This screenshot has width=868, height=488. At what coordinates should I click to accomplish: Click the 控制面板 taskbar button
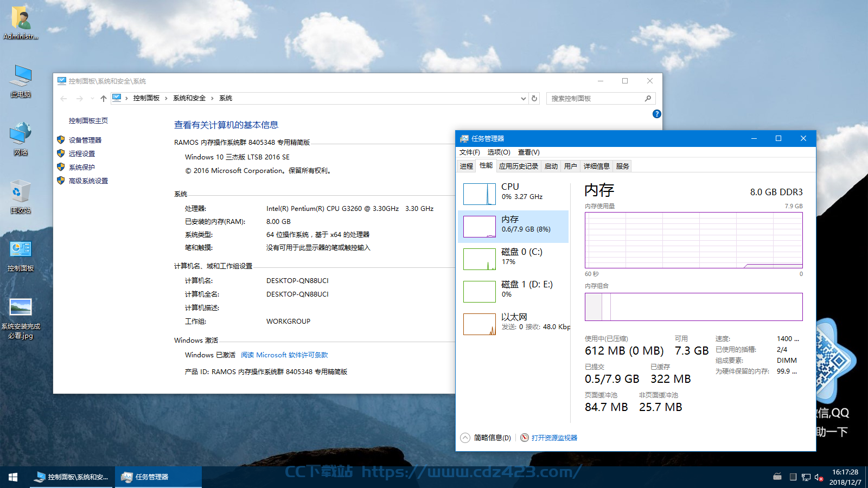pos(72,477)
